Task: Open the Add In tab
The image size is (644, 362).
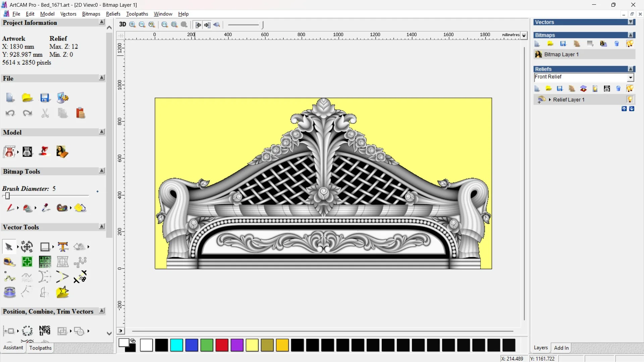Action: pos(561,348)
